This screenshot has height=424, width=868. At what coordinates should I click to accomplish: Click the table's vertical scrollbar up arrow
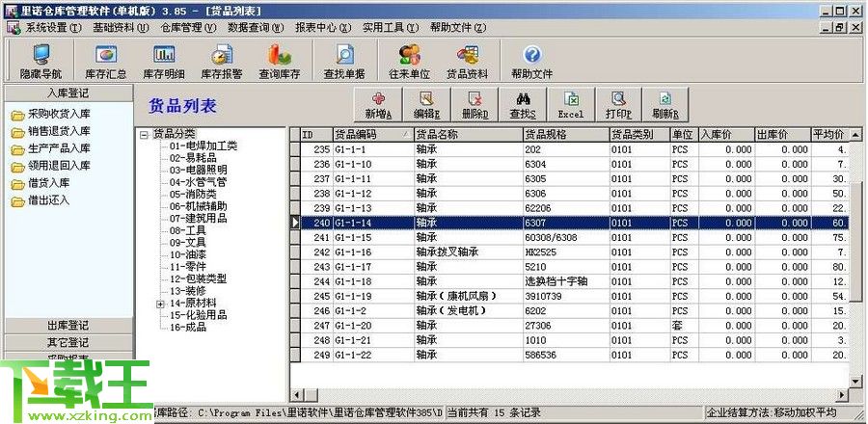point(855,134)
